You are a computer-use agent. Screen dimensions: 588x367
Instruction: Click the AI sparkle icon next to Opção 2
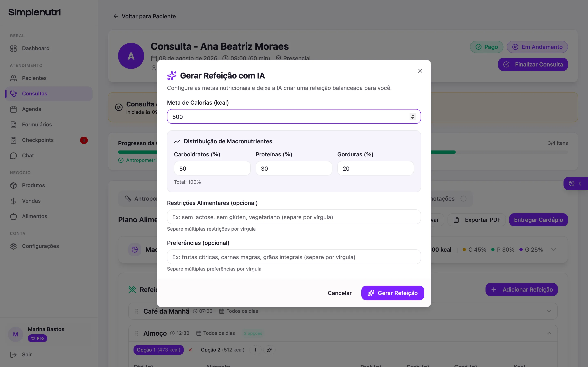(x=269, y=350)
